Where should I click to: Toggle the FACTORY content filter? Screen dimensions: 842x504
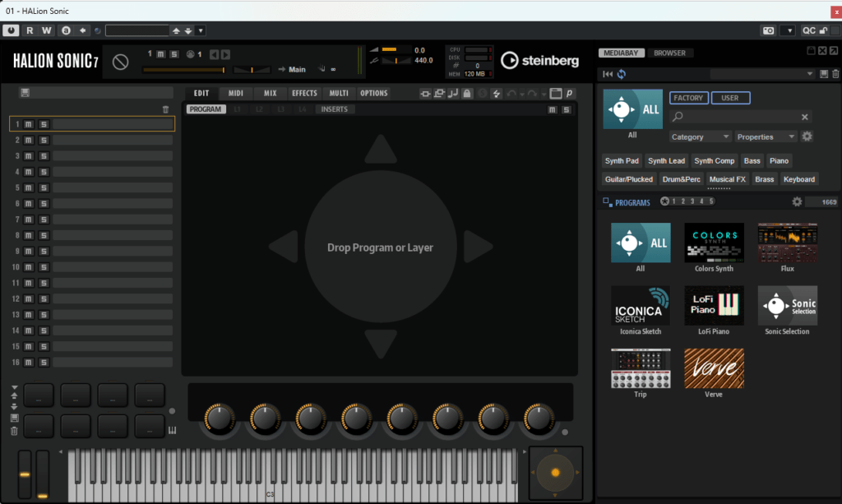tap(688, 98)
